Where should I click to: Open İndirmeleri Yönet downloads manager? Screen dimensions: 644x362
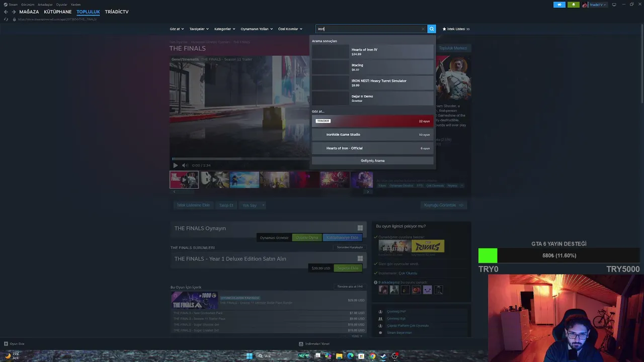pyautogui.click(x=317, y=344)
